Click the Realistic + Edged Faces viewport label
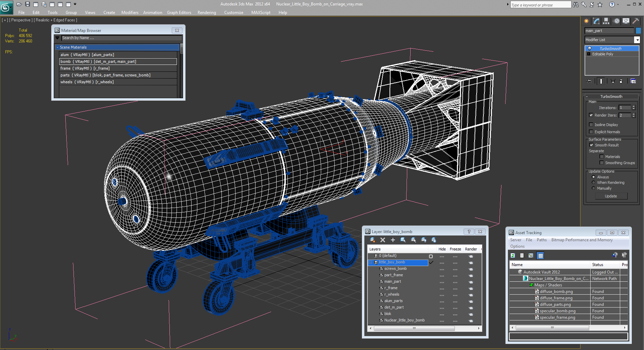Image resolution: width=644 pixels, height=350 pixels. [56, 20]
